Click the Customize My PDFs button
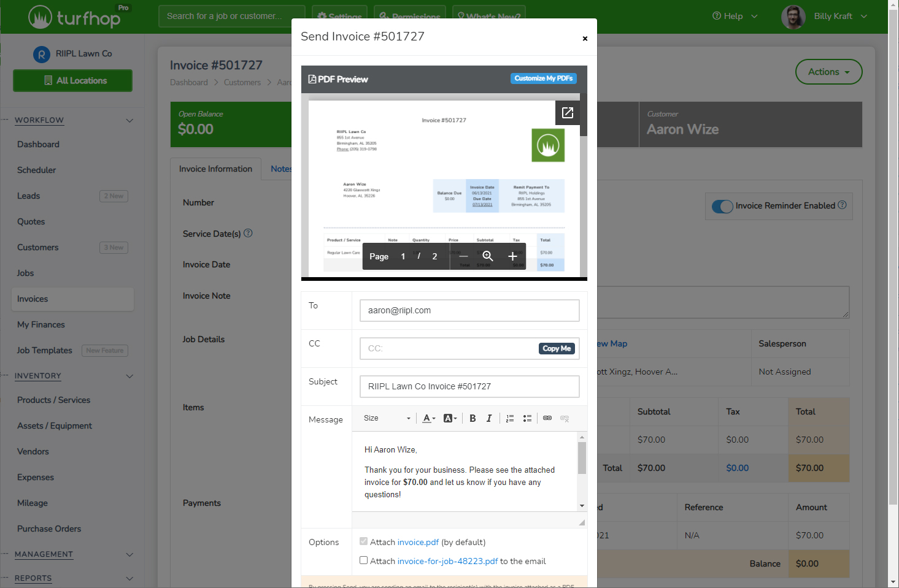 (x=544, y=78)
